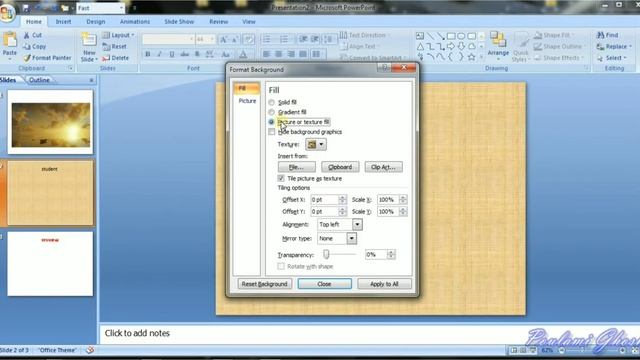This screenshot has height=360, width=640.
Task: Open the Texture dropdown
Action: pyautogui.click(x=316, y=144)
